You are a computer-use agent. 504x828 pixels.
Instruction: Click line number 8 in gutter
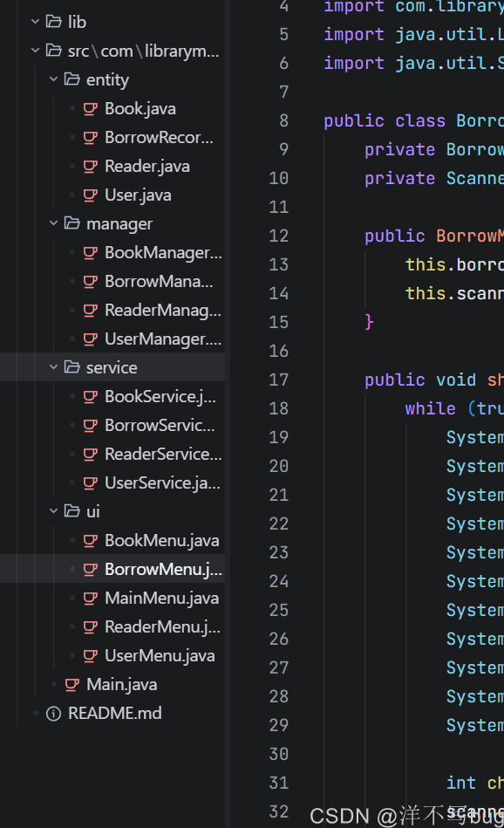[284, 120]
